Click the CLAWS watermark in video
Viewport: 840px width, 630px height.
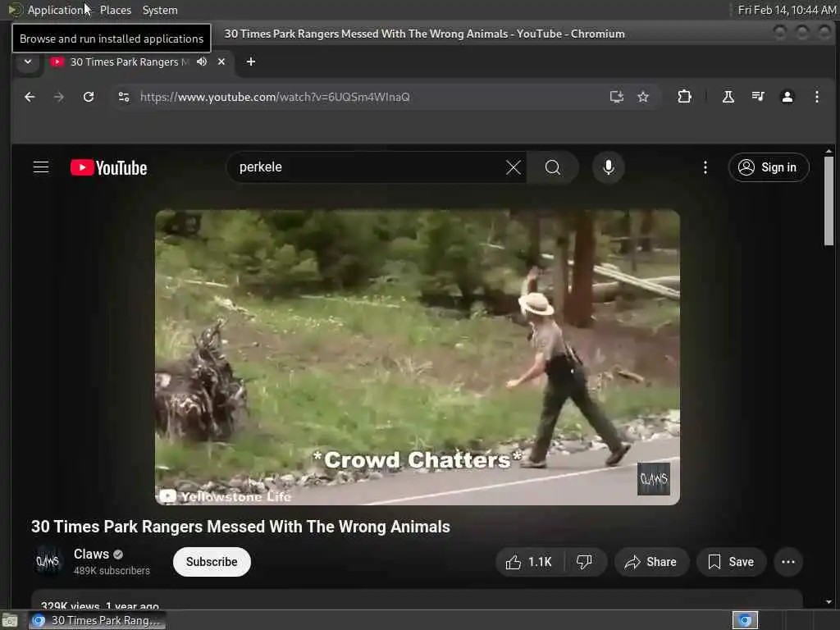click(654, 478)
